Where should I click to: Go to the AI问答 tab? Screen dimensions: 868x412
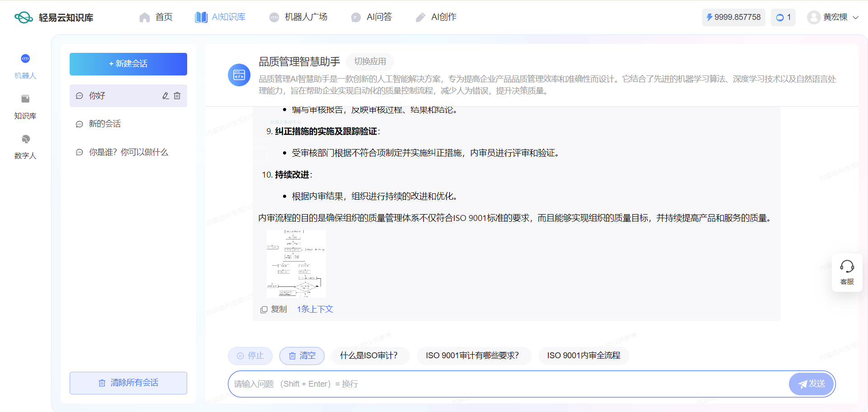[x=372, y=17]
